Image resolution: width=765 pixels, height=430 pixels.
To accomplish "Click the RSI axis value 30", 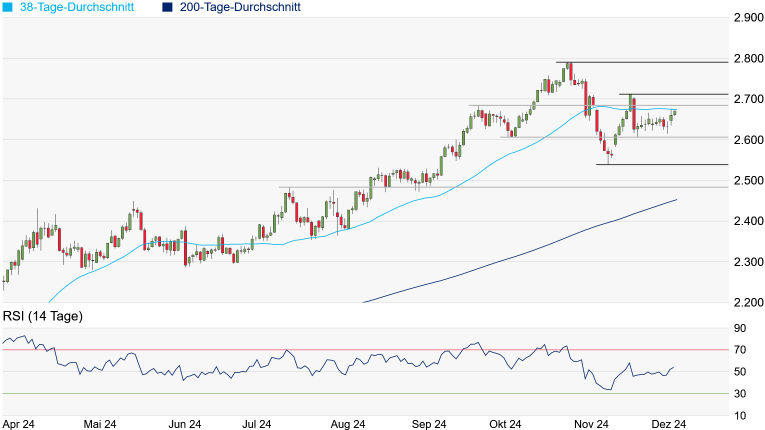I will [740, 393].
